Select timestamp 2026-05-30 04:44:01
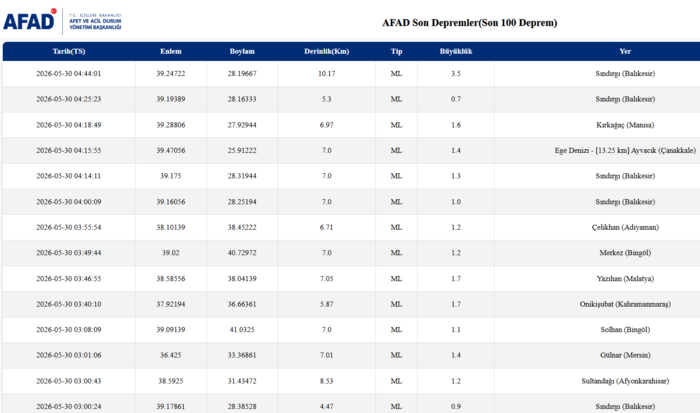The image size is (700, 413). coord(69,74)
